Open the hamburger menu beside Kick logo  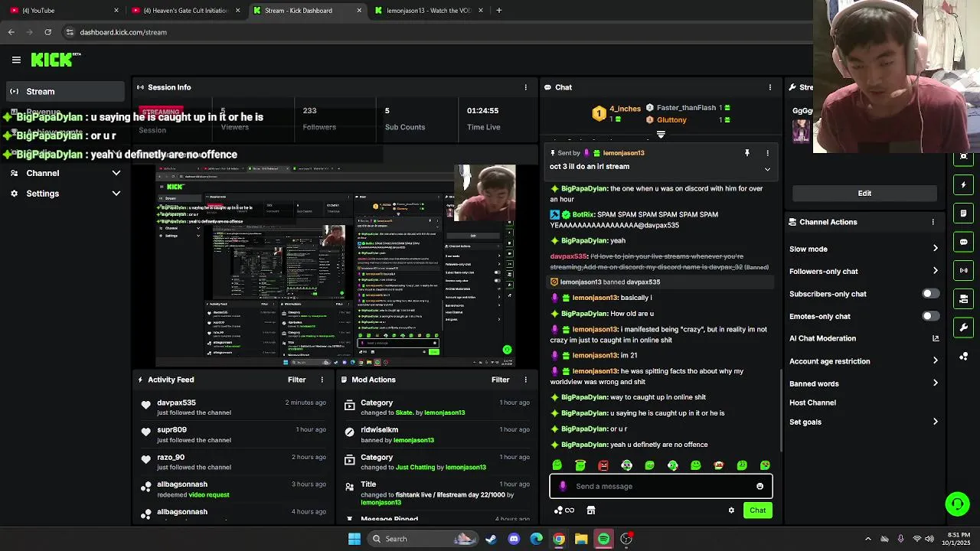tap(16, 60)
